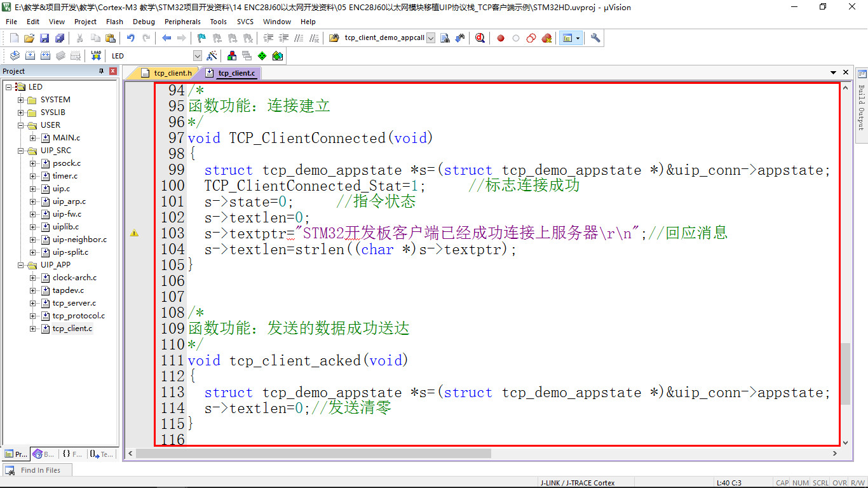
Task: Open the Find In Files output tab
Action: 36,470
